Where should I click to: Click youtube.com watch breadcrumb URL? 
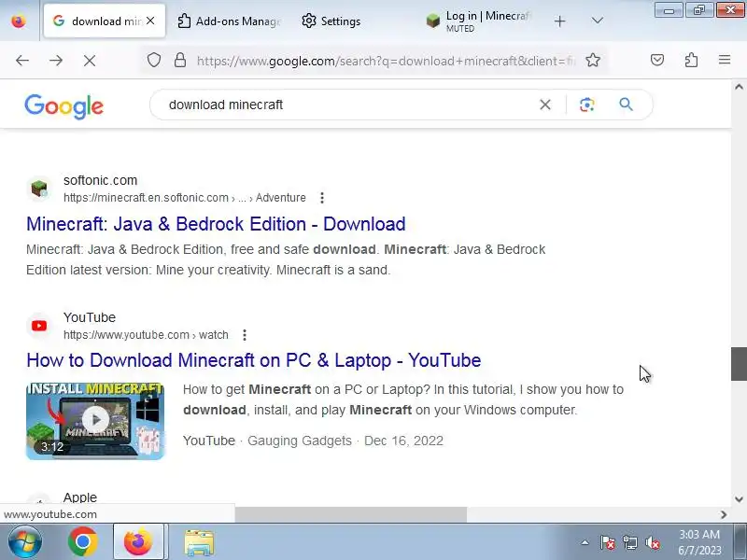[146, 335]
